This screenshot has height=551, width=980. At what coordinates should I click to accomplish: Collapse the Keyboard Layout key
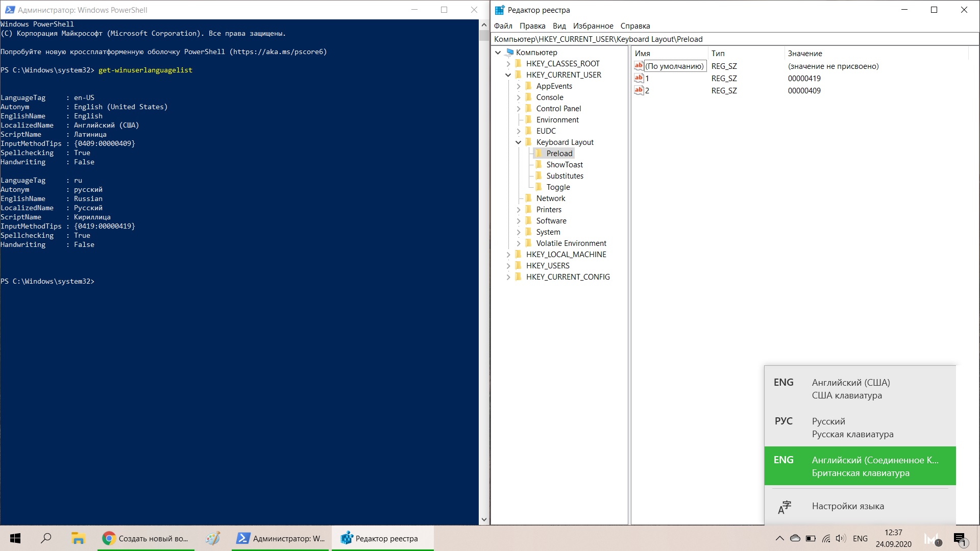519,142
